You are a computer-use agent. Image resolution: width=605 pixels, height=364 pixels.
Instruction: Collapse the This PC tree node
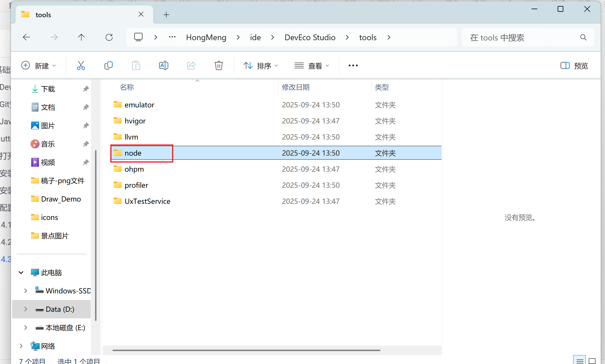(21, 272)
